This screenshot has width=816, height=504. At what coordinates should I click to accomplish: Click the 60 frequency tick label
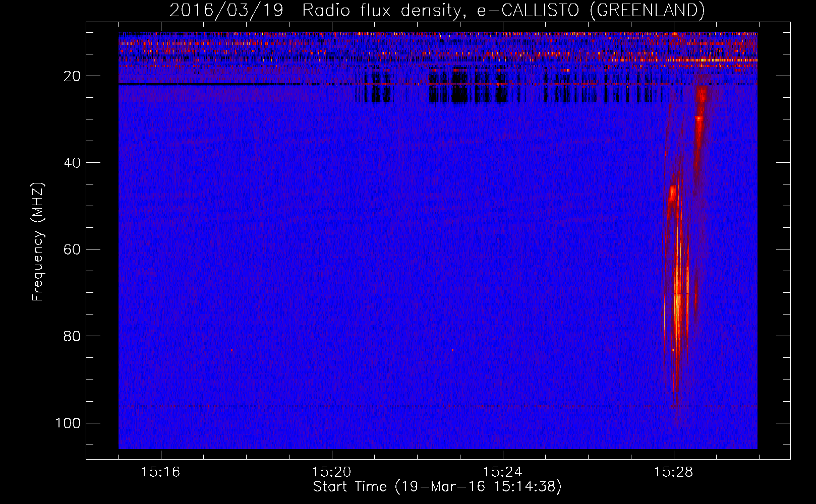73,249
